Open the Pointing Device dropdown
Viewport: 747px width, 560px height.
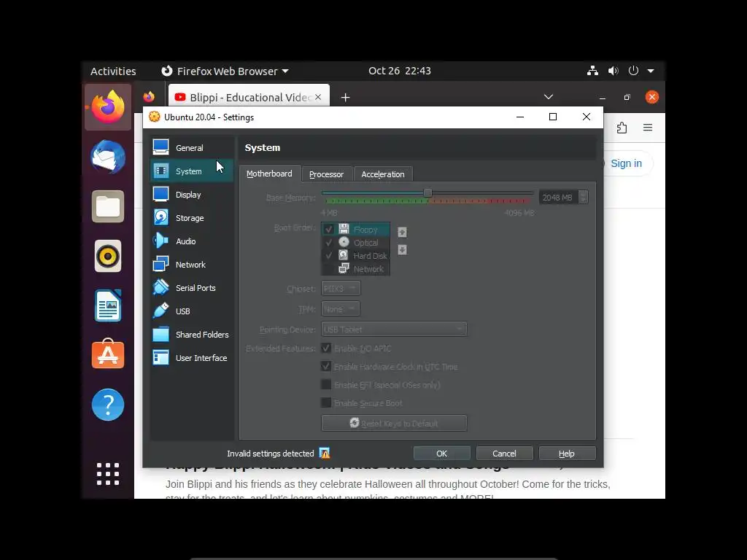coord(394,329)
